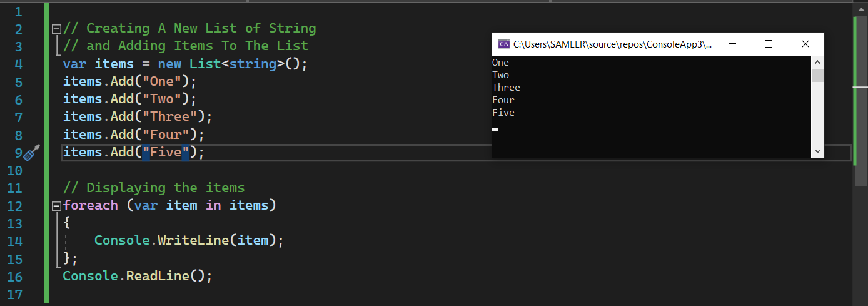Click "Three" in the console output
The width and height of the screenshot is (868, 306).
(506, 88)
